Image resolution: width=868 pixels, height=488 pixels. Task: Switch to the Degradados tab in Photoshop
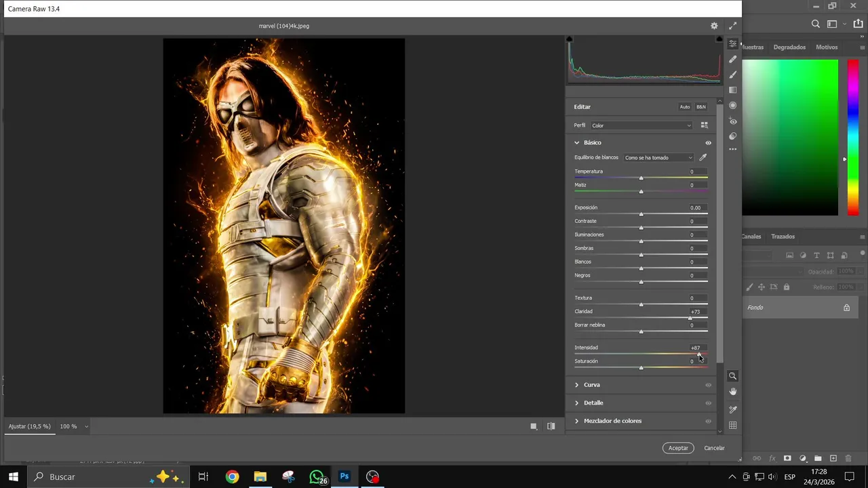(789, 47)
